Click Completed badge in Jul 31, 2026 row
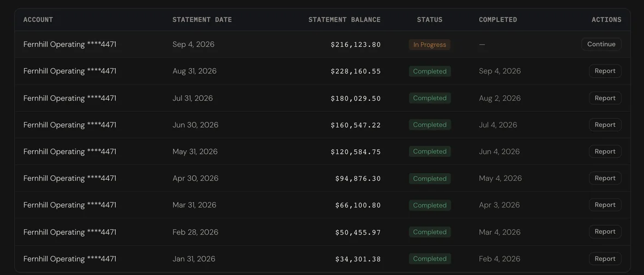Viewport: 644px width, 275px height. click(430, 98)
